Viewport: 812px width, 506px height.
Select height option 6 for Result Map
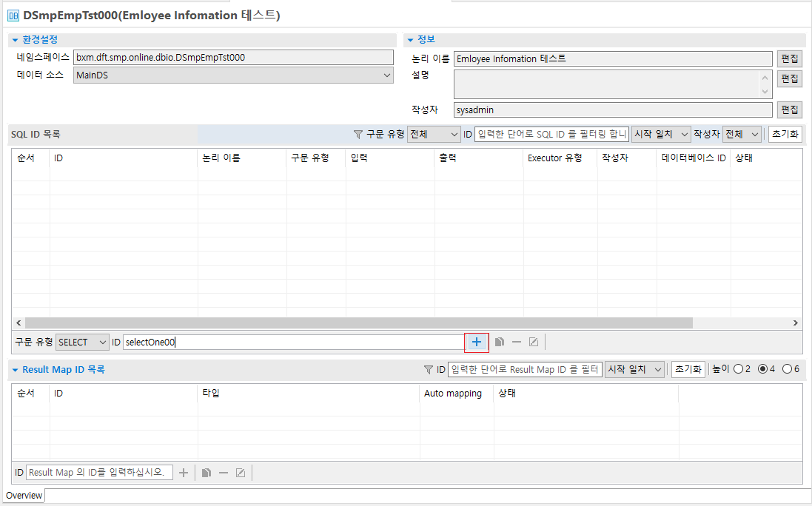pyautogui.click(x=787, y=369)
